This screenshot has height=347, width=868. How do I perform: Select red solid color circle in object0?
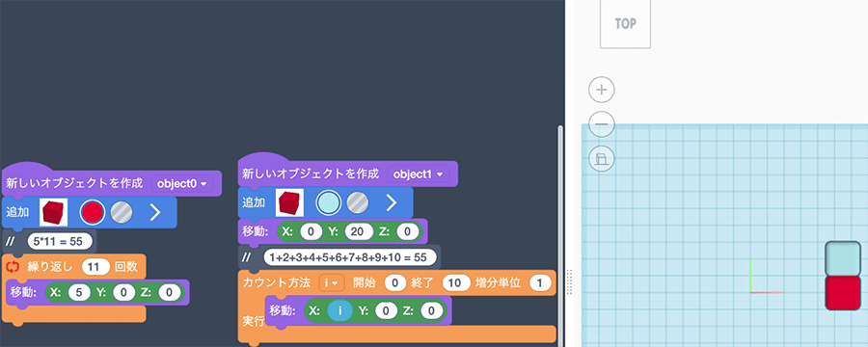92,212
